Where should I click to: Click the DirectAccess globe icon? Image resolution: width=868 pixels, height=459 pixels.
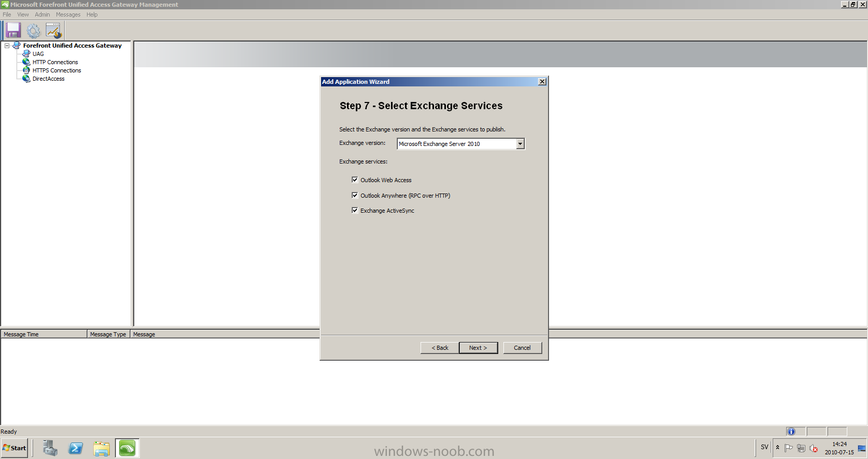[26, 79]
